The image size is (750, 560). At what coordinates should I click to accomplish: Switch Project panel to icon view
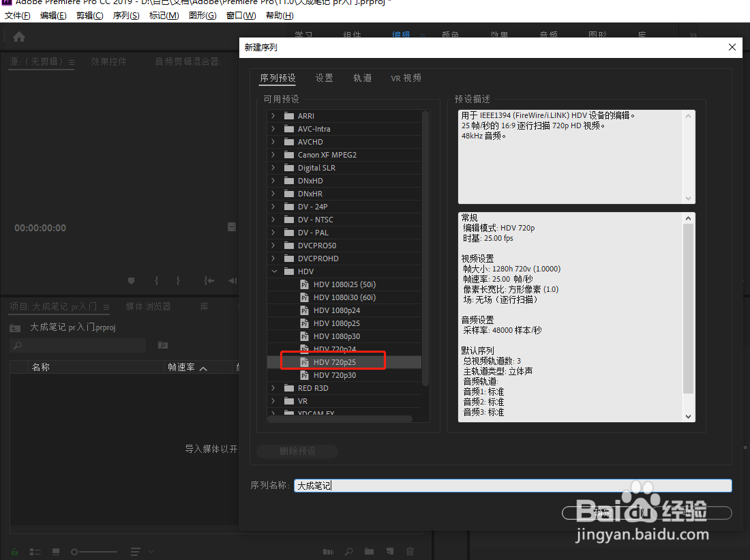56,552
